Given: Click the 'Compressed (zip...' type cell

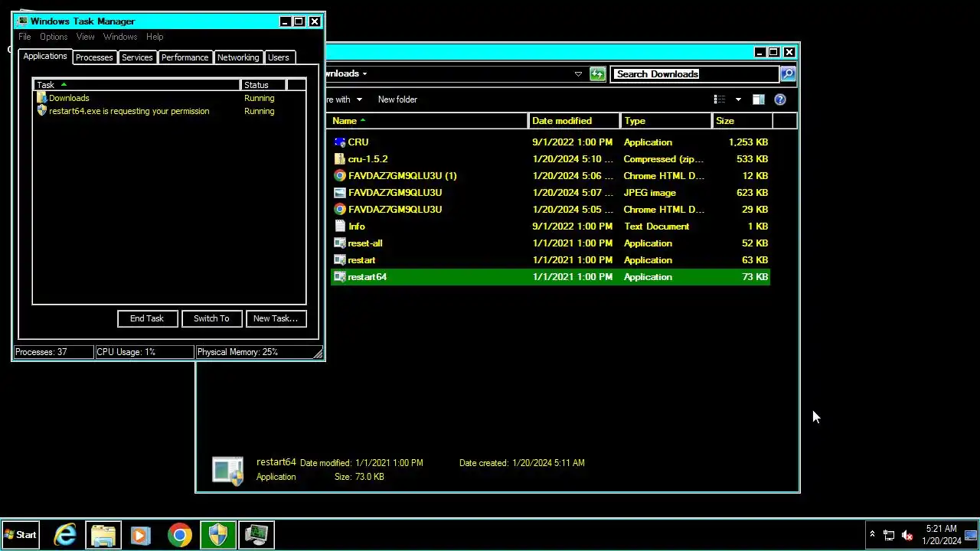Looking at the screenshot, I should point(664,159).
